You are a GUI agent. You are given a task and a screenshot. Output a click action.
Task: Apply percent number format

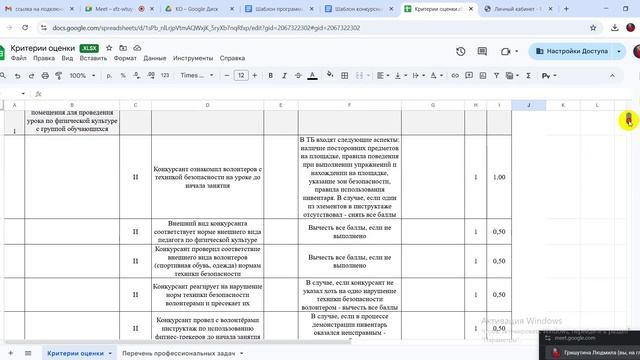(123, 76)
